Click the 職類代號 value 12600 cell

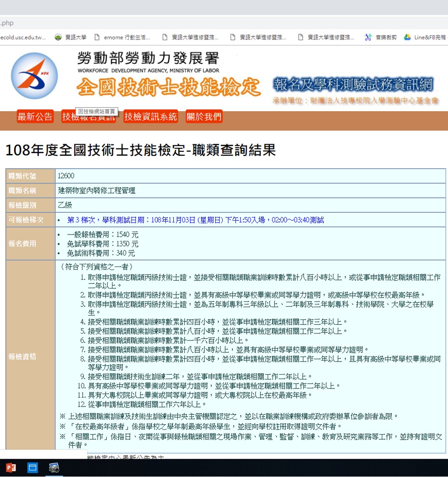tap(250, 176)
